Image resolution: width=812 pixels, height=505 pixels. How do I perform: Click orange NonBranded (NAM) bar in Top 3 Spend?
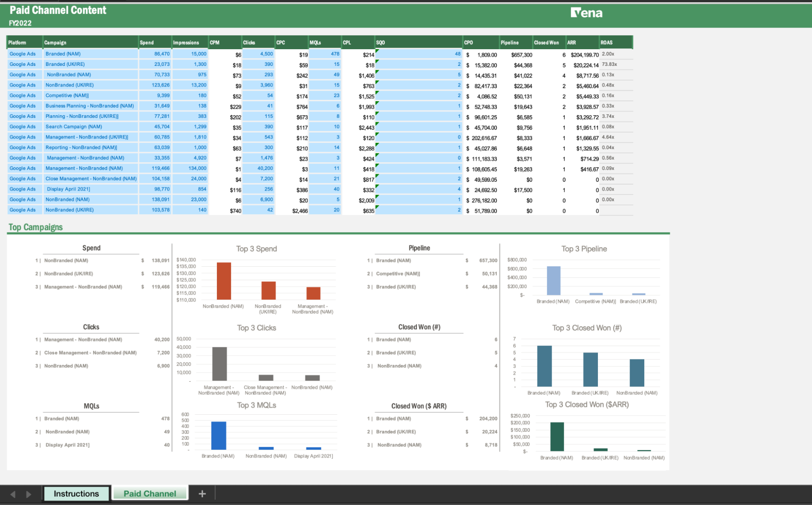click(224, 281)
